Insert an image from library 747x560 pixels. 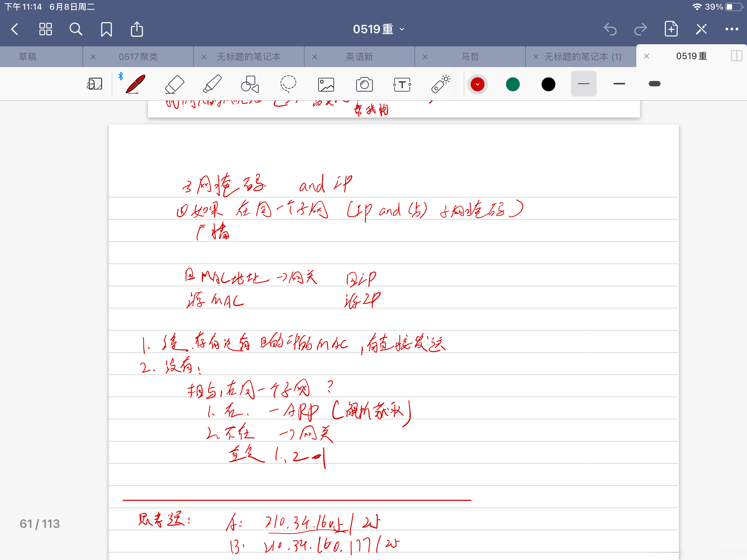(x=326, y=84)
